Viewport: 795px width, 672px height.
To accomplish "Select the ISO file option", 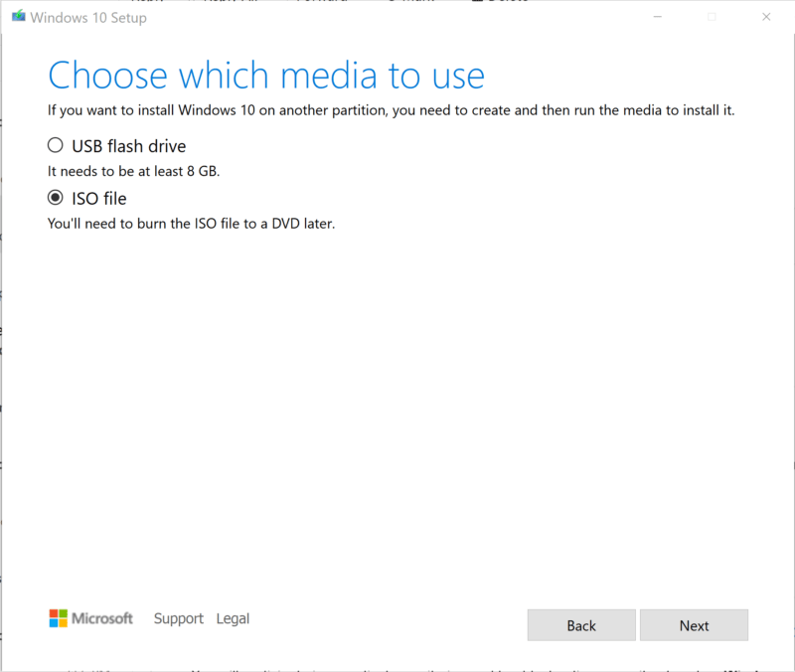I will (x=56, y=197).
